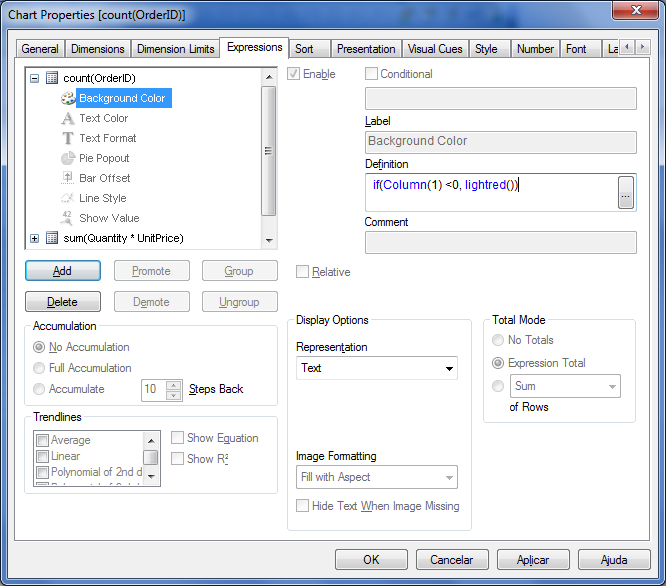Click the Cancelar button

[452, 560]
